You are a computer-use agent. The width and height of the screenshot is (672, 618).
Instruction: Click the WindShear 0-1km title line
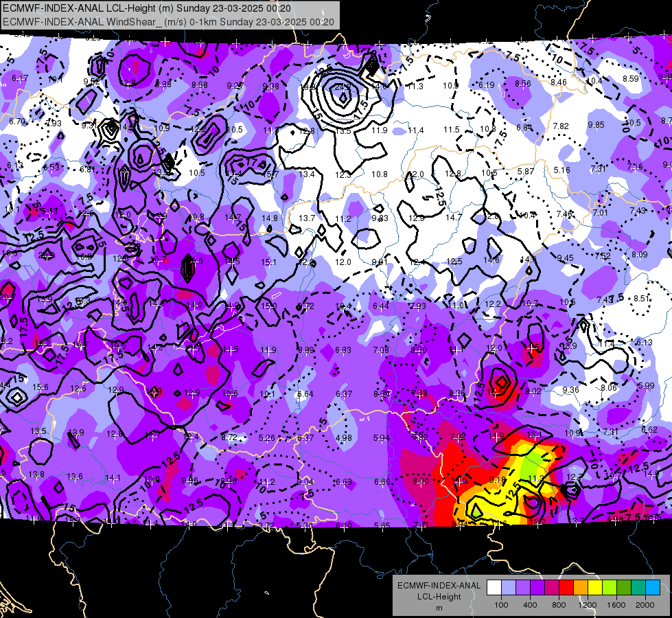tap(168, 22)
